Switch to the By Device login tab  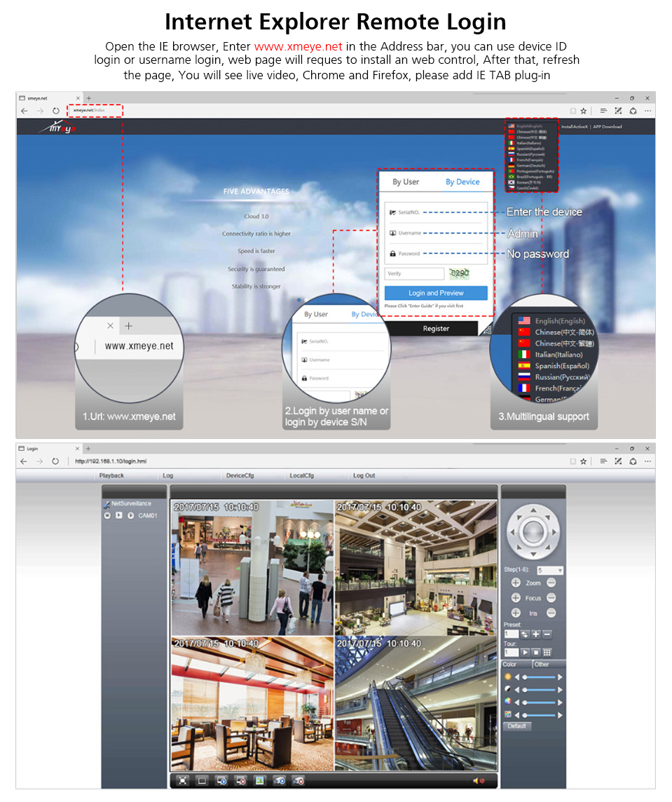(x=462, y=182)
